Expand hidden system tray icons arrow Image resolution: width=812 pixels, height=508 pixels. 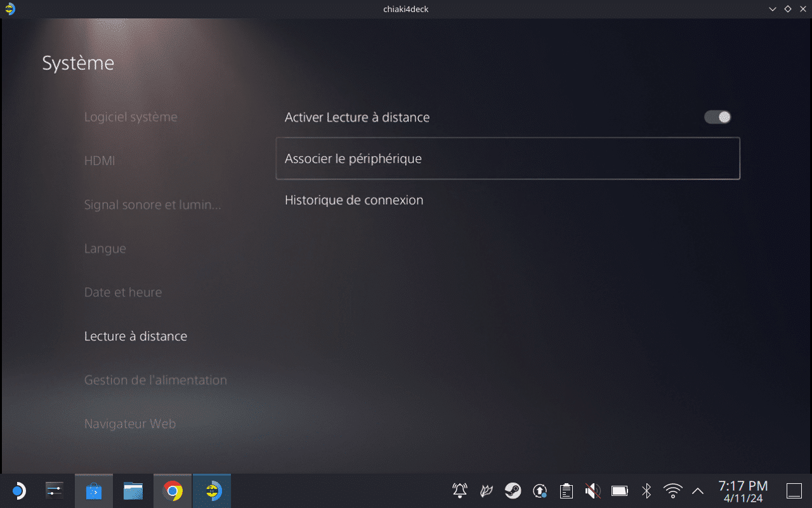(x=698, y=491)
